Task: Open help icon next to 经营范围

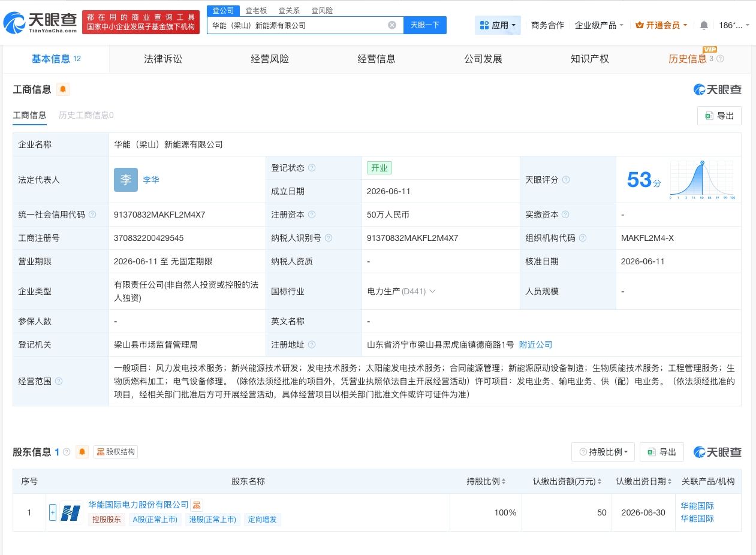Action: pos(59,381)
